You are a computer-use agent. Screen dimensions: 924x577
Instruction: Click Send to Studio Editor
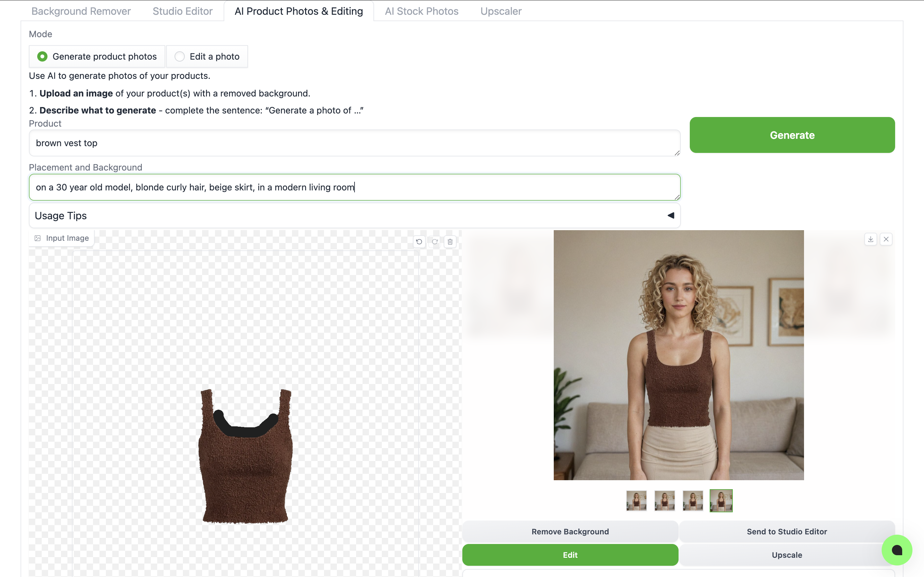(787, 531)
